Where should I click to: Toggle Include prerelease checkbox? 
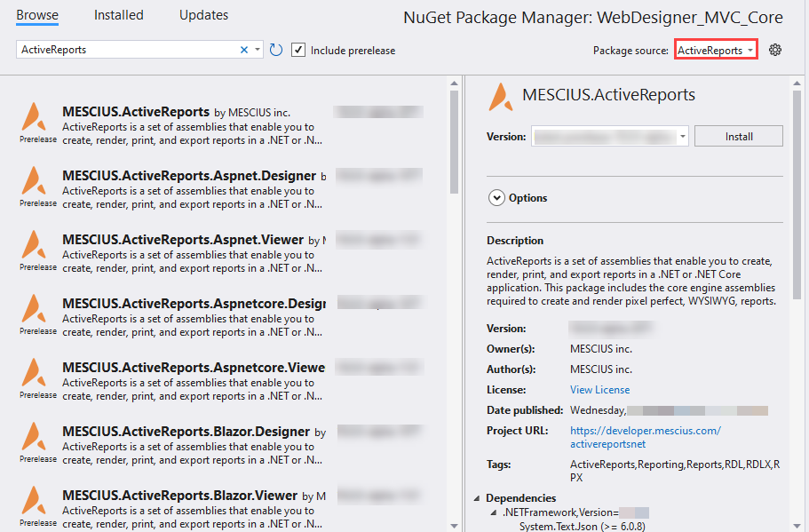(x=298, y=50)
